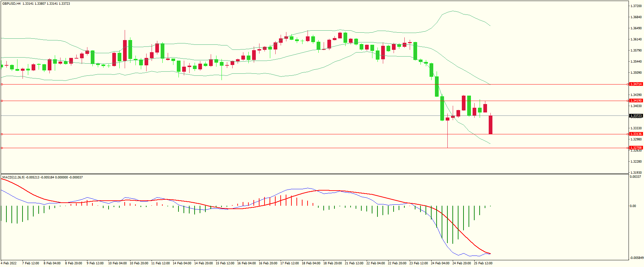Click the 16 Feb 20:00 time label
This screenshot has height=267, width=644.
tap(268, 263)
